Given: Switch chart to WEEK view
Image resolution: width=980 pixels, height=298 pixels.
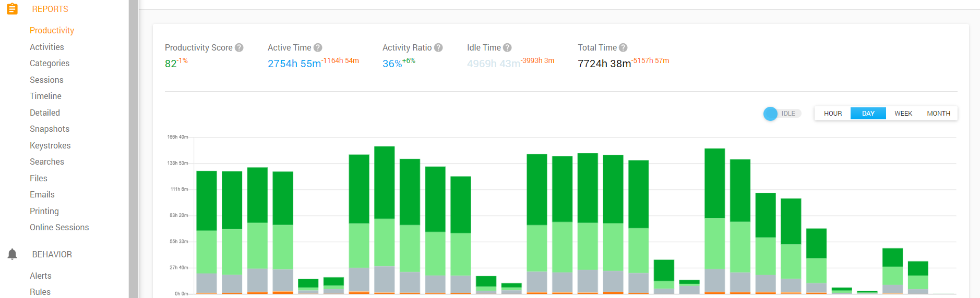Looking at the screenshot, I should pyautogui.click(x=903, y=114).
